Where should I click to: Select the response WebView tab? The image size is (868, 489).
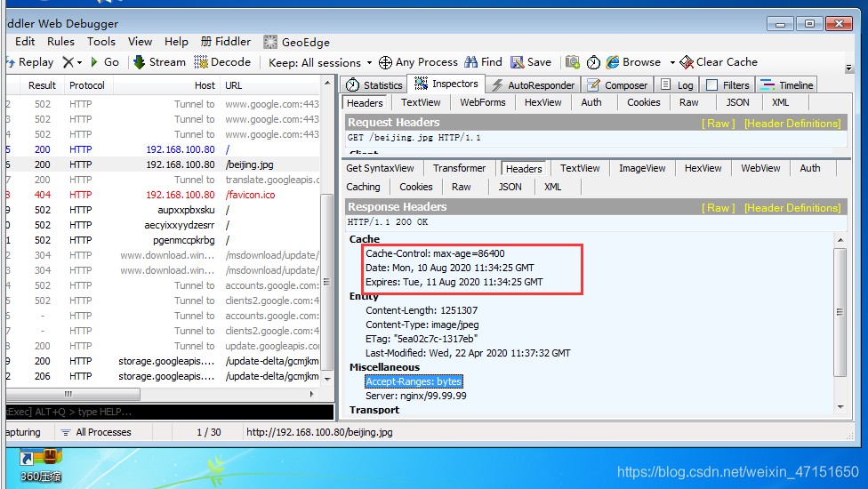(760, 168)
